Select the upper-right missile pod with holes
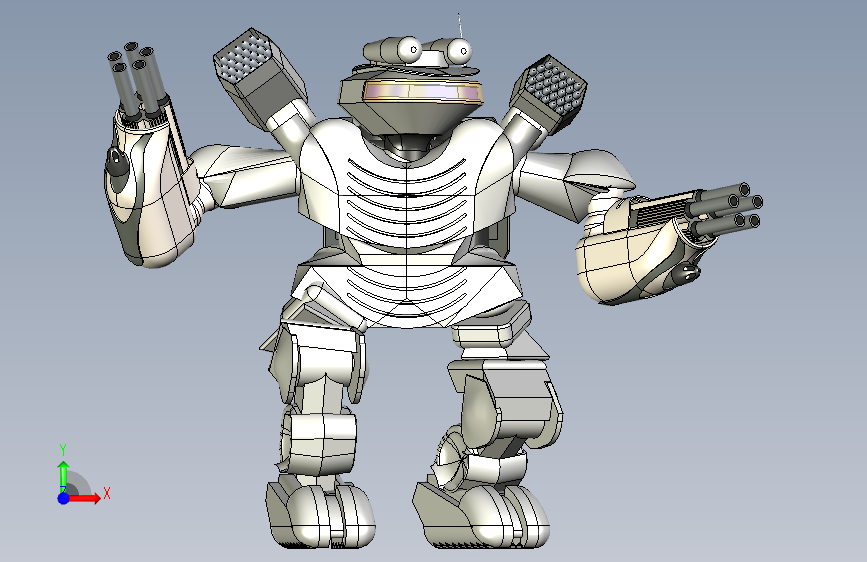The width and height of the screenshot is (867, 562). point(549,93)
